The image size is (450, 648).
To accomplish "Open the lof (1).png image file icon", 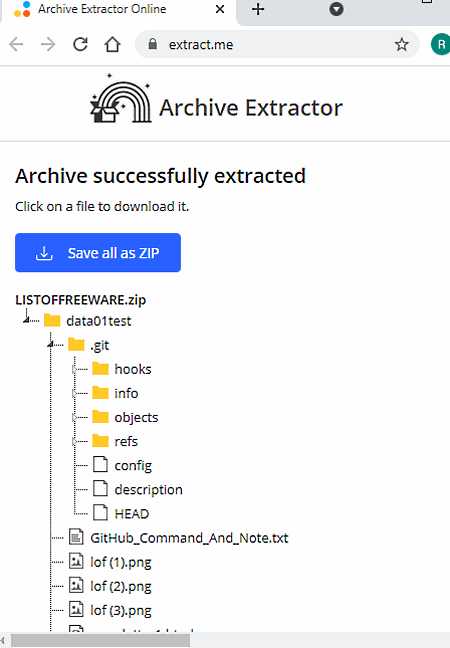I will click(76, 561).
